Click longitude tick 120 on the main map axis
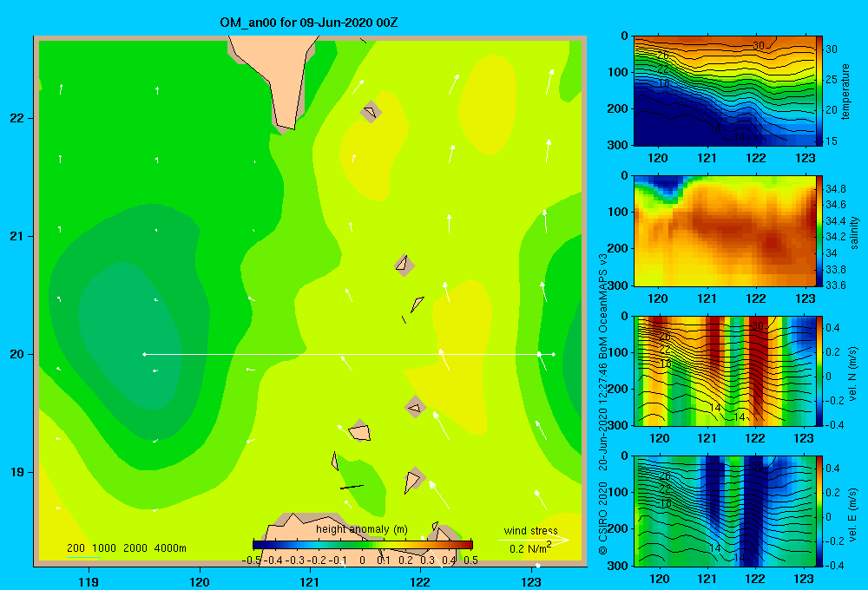 click(x=200, y=581)
